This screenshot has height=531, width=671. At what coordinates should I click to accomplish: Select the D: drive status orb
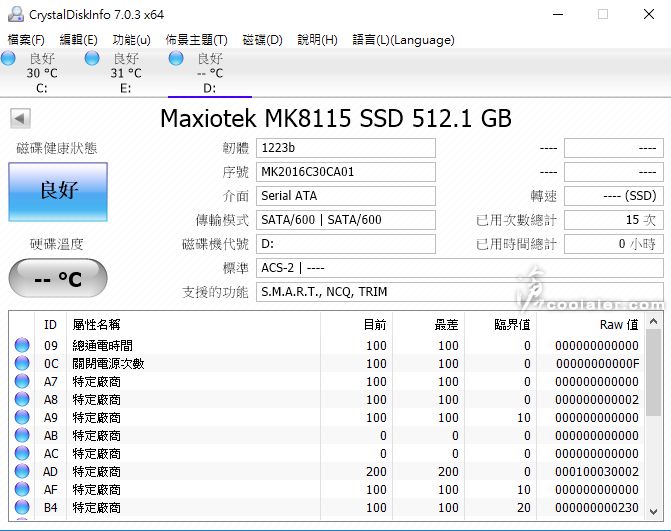pos(176,58)
